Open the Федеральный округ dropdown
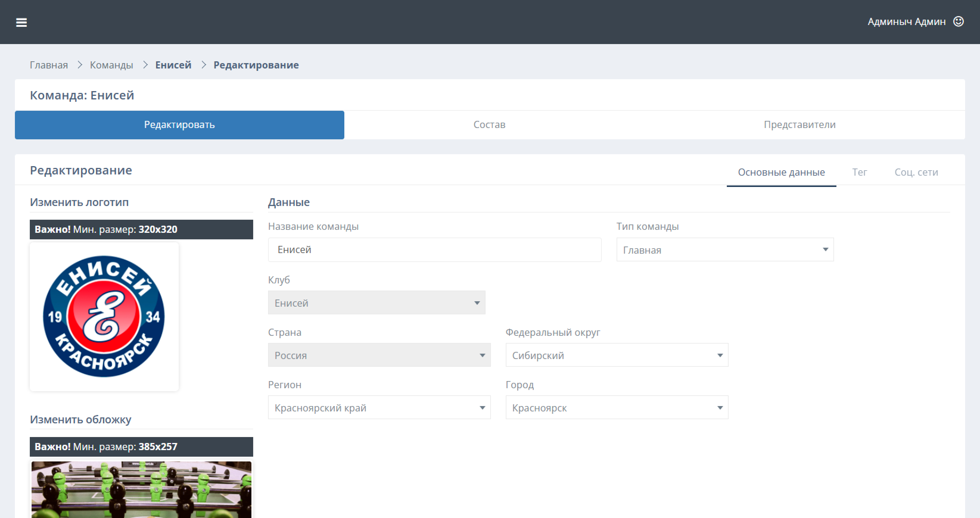 (x=616, y=355)
